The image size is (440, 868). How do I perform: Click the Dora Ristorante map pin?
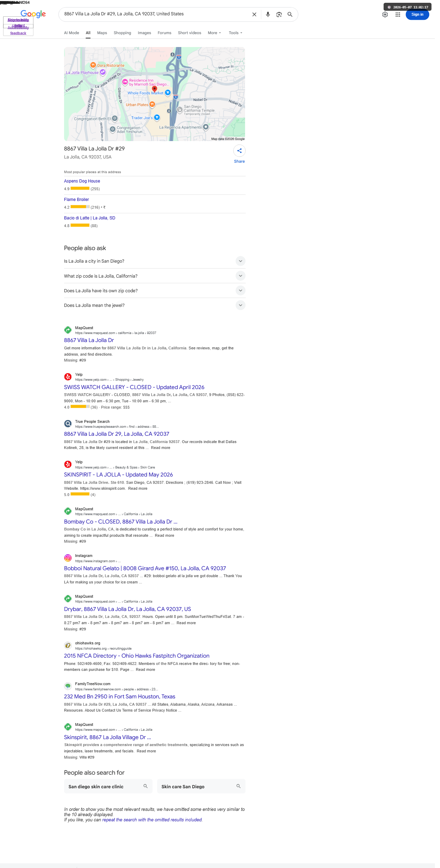(x=93, y=65)
